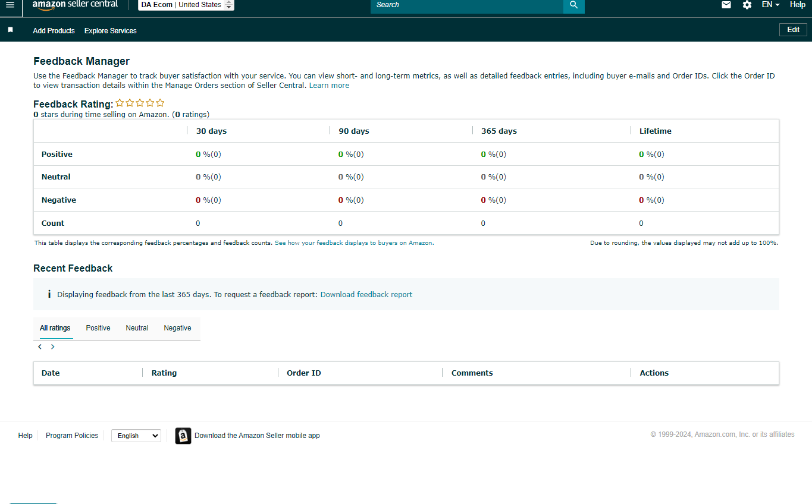
Task: Click the Negative percentage for 90 days
Action: (351, 200)
